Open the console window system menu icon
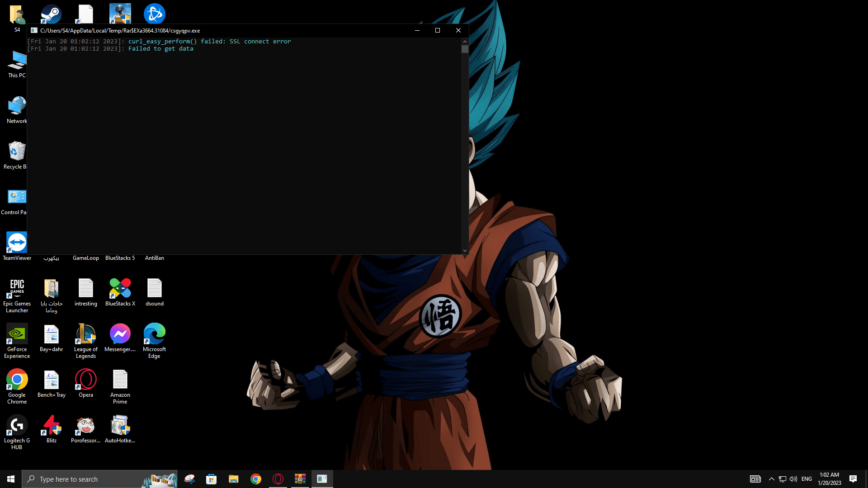This screenshot has height=488, width=868. (34, 30)
